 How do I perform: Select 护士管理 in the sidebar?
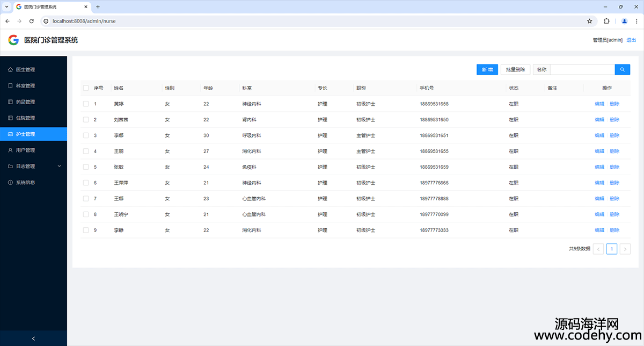pyautogui.click(x=33, y=134)
